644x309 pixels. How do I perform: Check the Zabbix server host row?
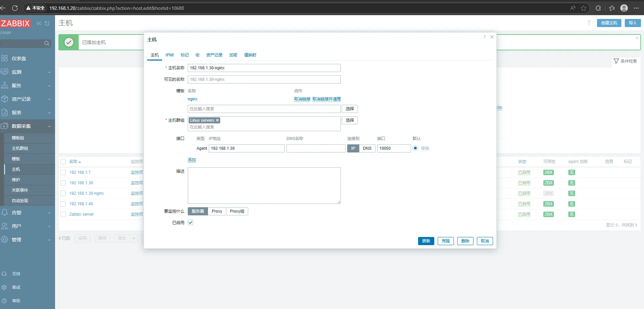click(63, 214)
